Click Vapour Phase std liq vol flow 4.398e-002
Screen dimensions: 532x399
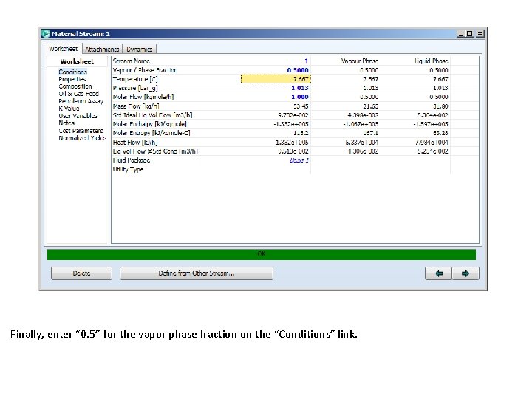363,115
